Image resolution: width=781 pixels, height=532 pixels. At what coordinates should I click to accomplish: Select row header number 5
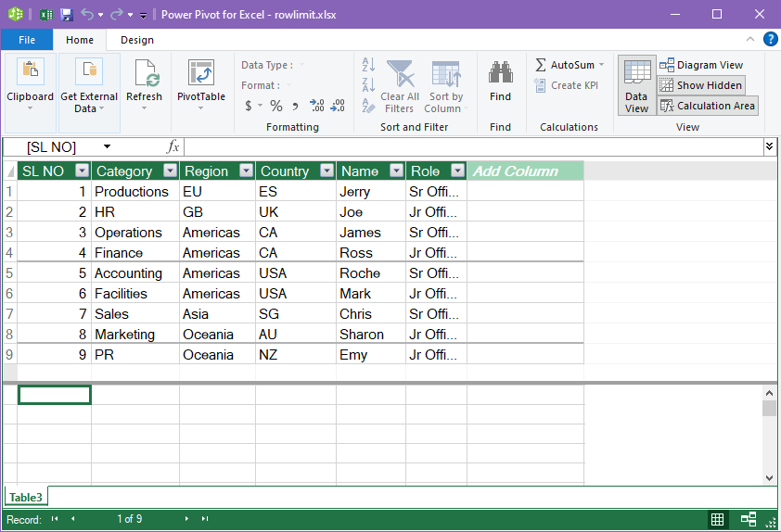coord(9,273)
